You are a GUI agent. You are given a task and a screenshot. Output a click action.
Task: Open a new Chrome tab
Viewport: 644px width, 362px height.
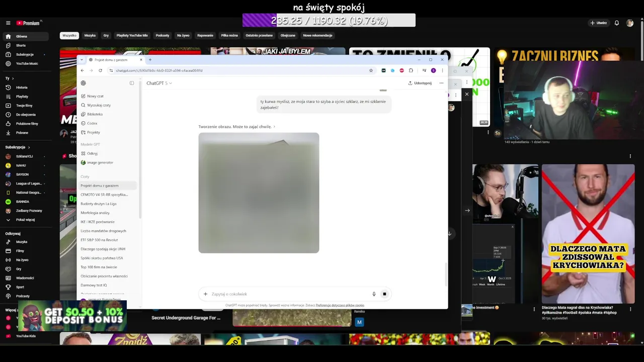150,60
